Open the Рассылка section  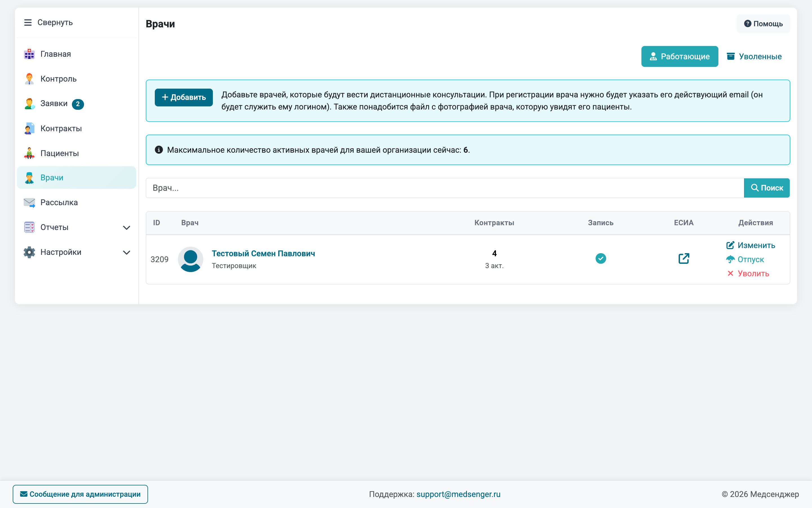point(76,203)
